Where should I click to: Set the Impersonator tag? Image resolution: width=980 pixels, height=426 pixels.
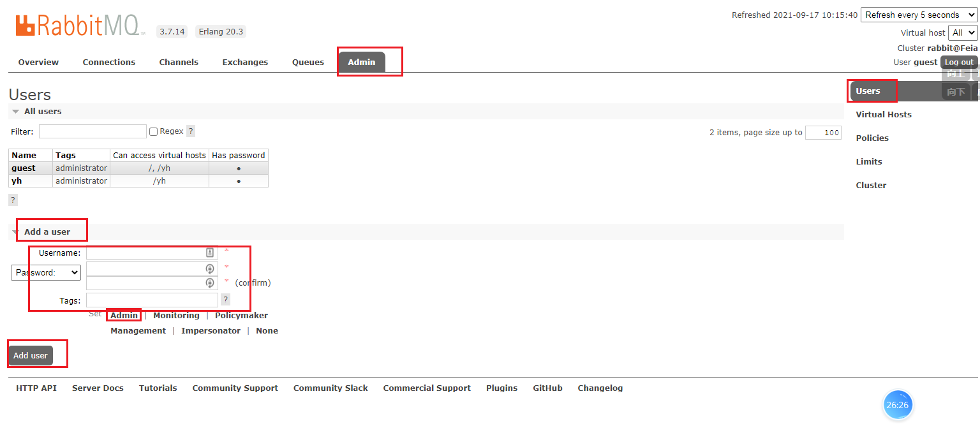(x=211, y=330)
